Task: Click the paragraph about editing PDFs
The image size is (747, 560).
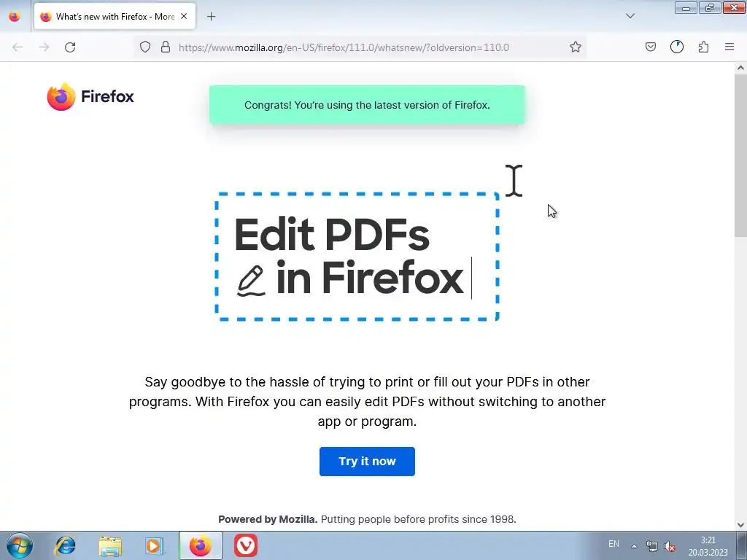Action: tap(367, 402)
